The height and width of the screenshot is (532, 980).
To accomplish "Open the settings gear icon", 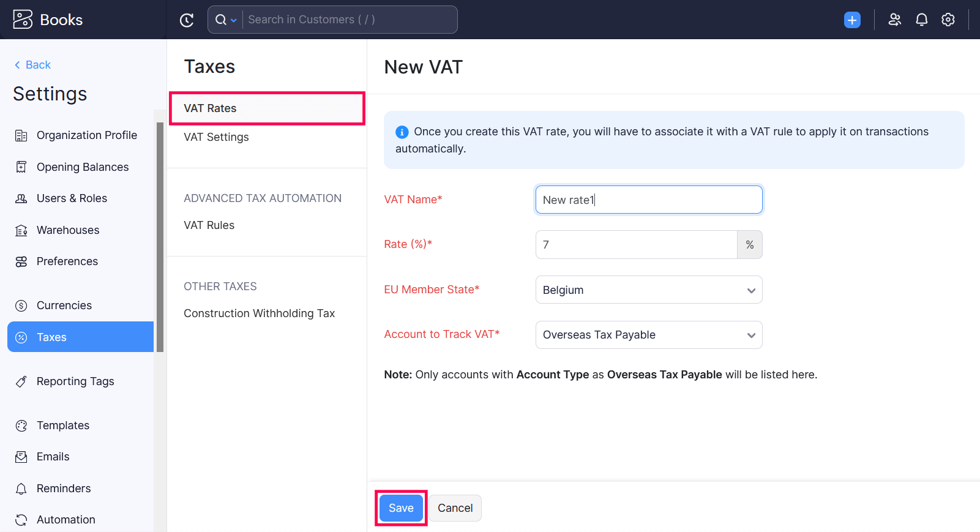I will pos(948,20).
